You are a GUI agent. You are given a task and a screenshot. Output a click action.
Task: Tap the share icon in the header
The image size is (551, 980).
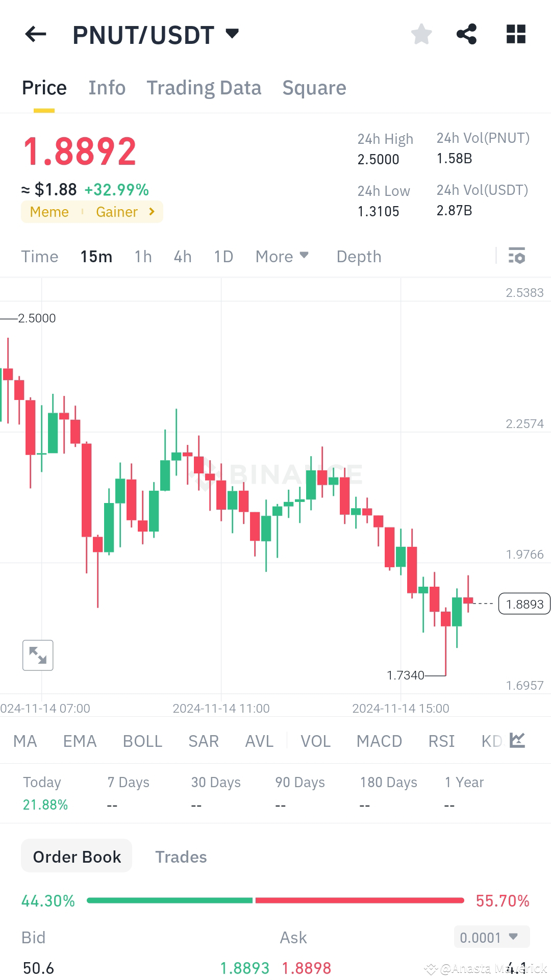pyautogui.click(x=467, y=34)
